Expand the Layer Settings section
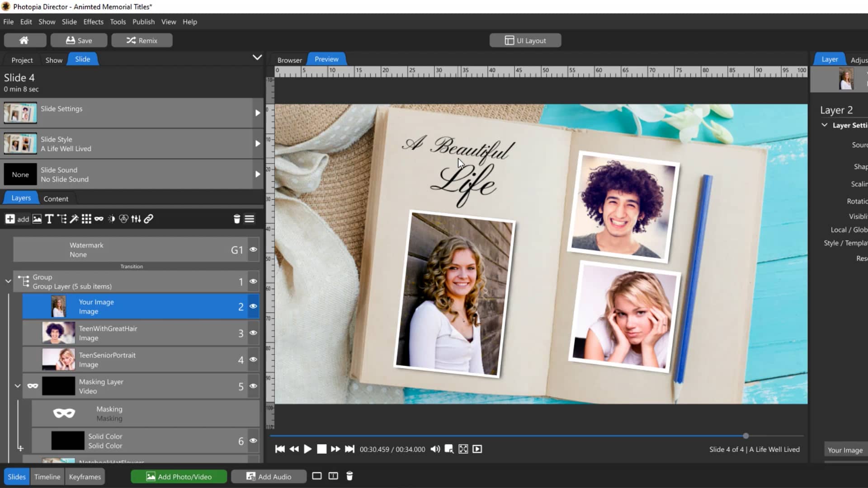This screenshot has height=488, width=868. [824, 125]
